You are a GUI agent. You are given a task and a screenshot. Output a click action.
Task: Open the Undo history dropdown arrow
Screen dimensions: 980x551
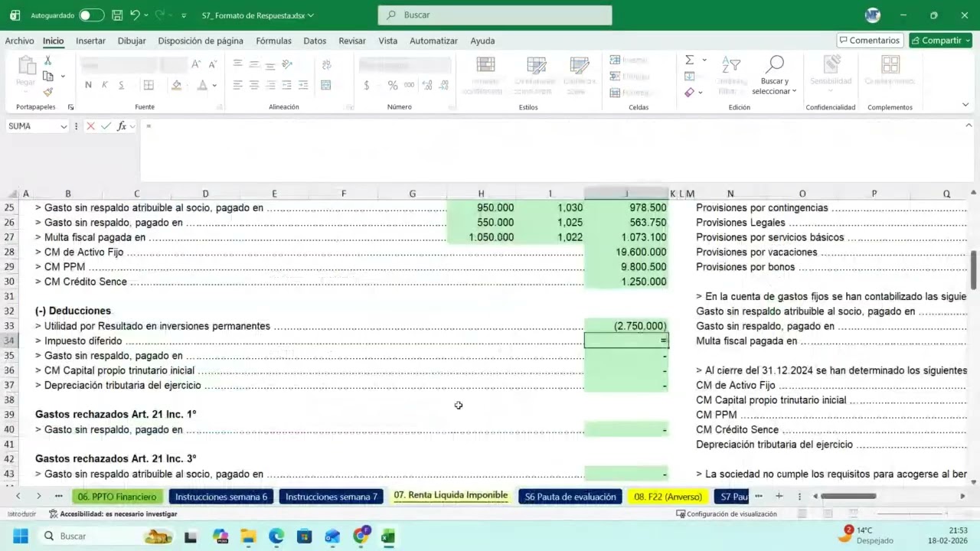145,15
